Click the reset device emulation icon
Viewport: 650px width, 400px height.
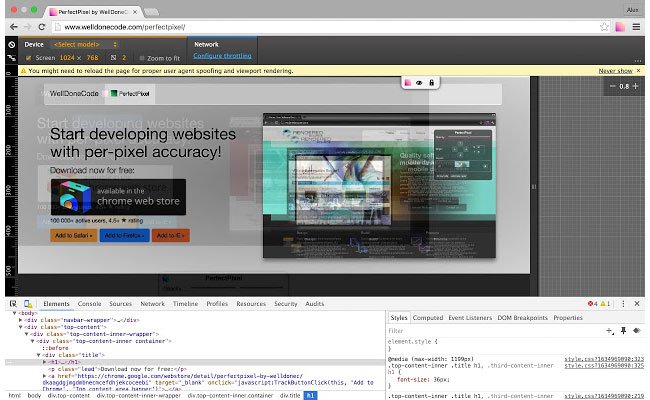12,44
